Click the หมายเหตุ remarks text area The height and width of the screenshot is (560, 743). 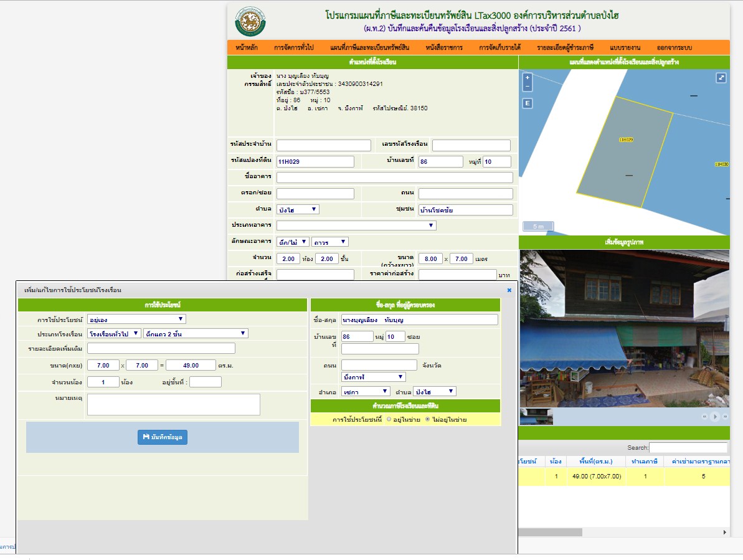pyautogui.click(x=173, y=405)
